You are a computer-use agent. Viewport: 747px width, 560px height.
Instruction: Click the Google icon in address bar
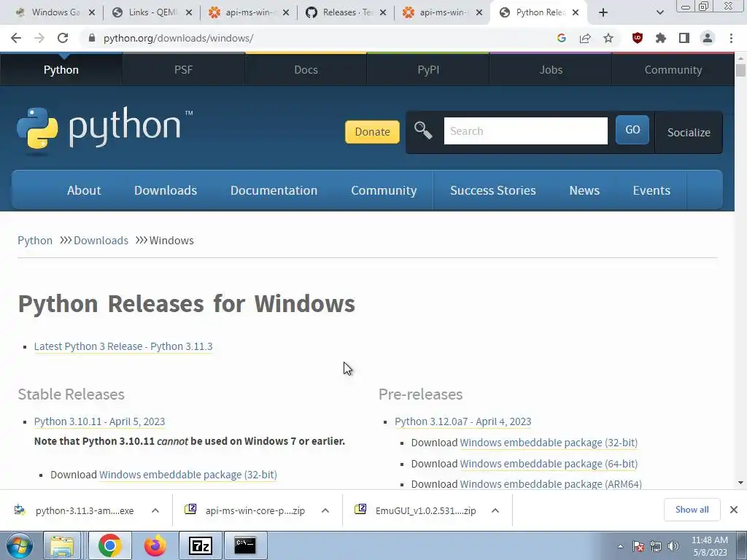point(561,38)
